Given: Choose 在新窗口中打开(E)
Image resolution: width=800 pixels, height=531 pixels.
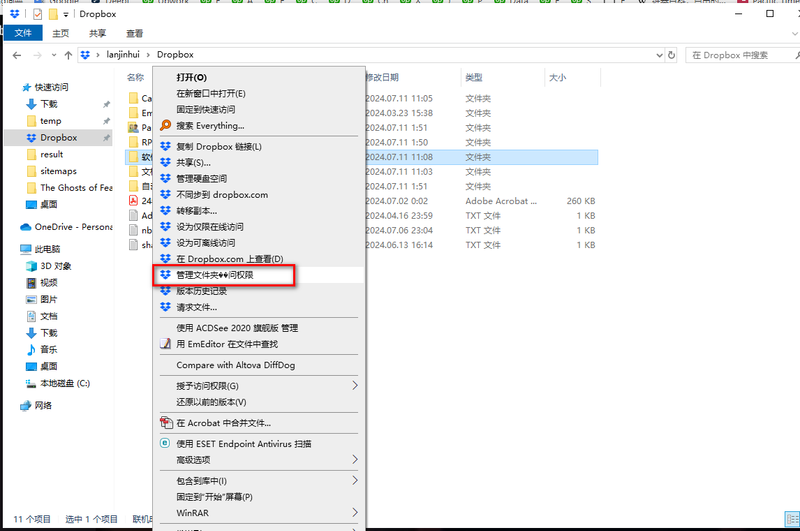Looking at the screenshot, I should (258, 94).
